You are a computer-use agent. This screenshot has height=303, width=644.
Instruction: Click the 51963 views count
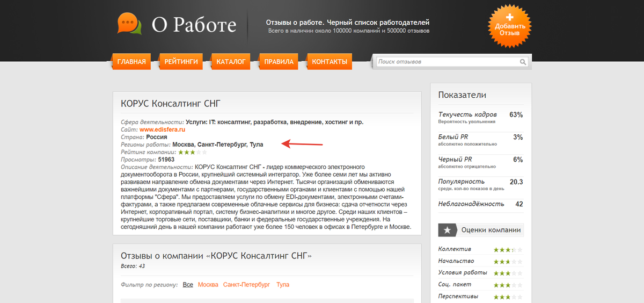tap(166, 160)
